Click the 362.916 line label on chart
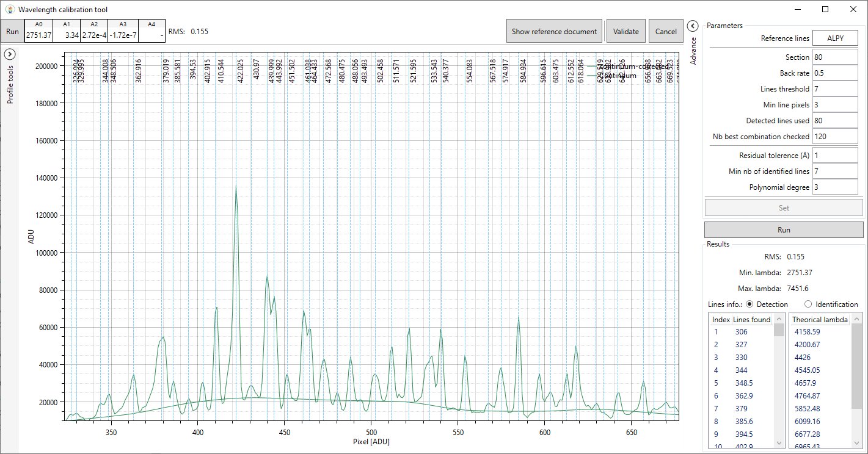 tap(138, 70)
